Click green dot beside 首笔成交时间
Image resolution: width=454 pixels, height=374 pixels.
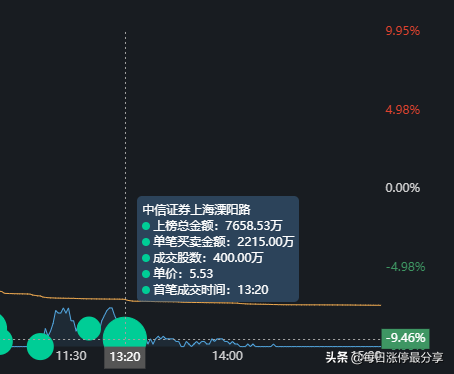[146, 290]
